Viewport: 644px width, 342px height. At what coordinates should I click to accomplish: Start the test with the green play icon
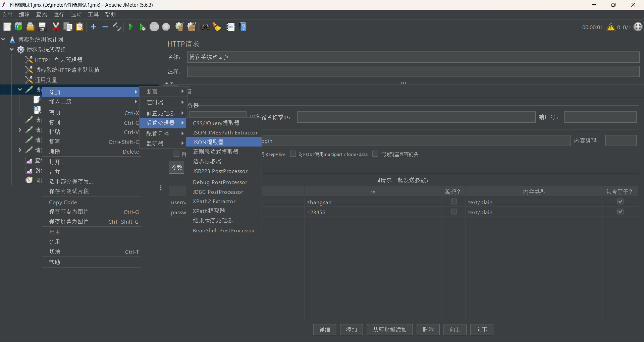click(131, 27)
